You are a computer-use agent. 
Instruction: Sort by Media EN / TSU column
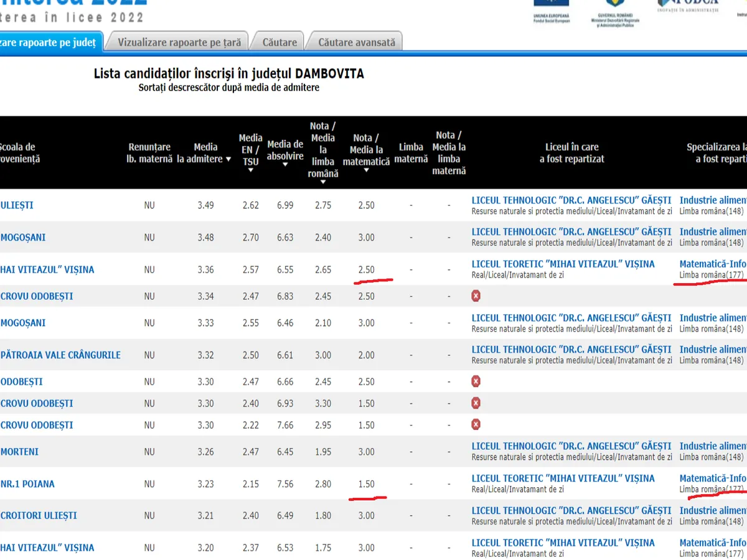250,170
